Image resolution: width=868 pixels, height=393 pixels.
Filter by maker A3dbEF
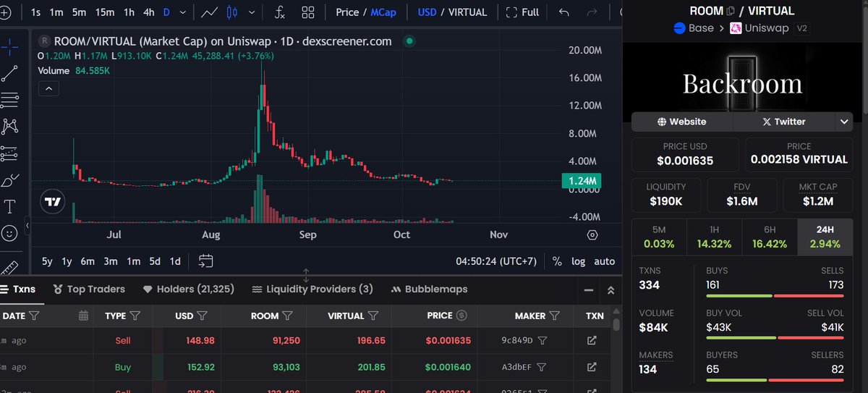pyautogui.click(x=542, y=367)
